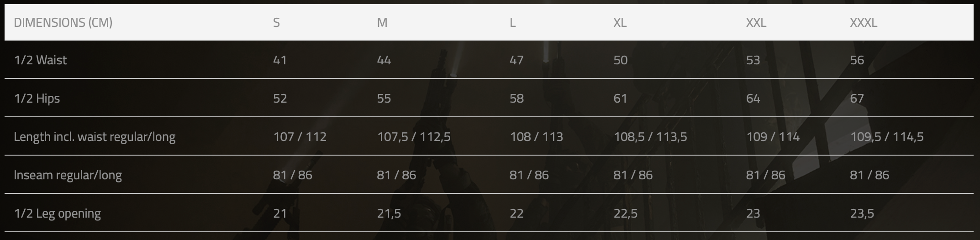Click leg opening value 22,5
Screen dimensions: 980x240
(x=625, y=214)
